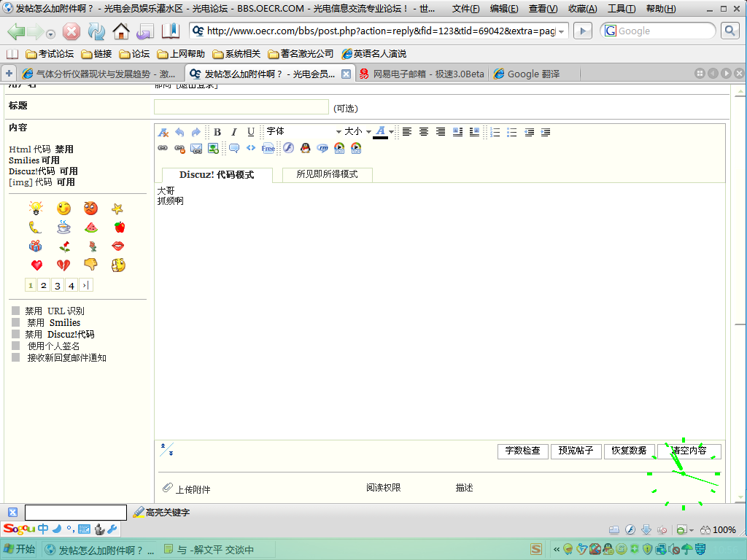
Task: Insert a Flash object with the Flash icon
Action: click(289, 148)
